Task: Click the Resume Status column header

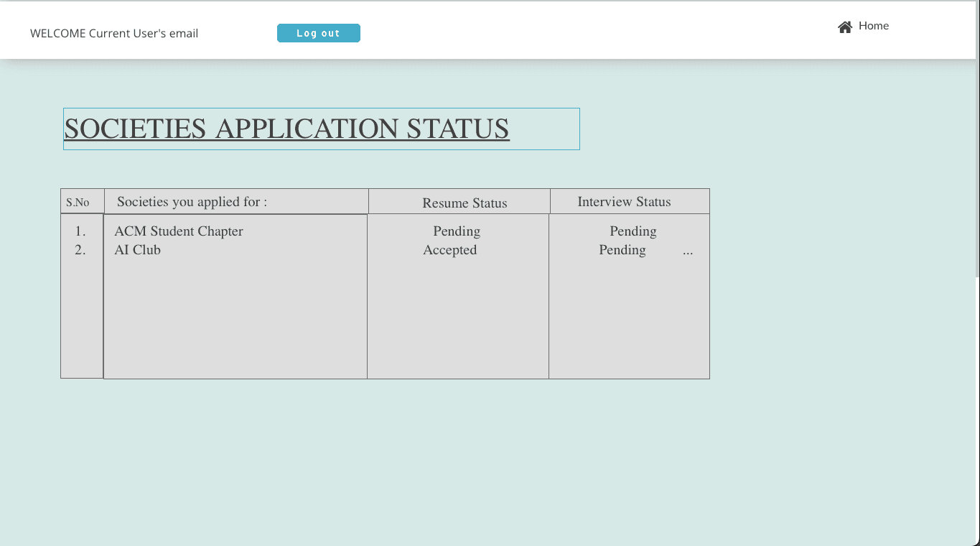Action: tap(459, 201)
